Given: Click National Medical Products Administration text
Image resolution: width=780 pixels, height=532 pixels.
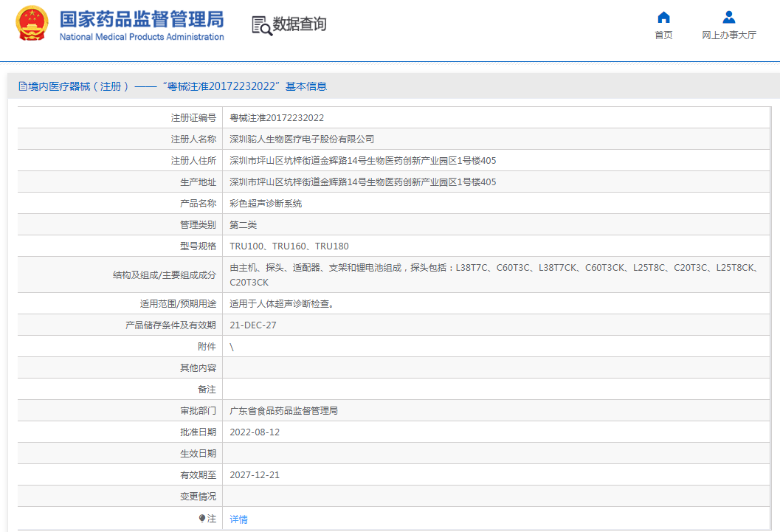Looking at the screenshot, I should pos(142,37).
